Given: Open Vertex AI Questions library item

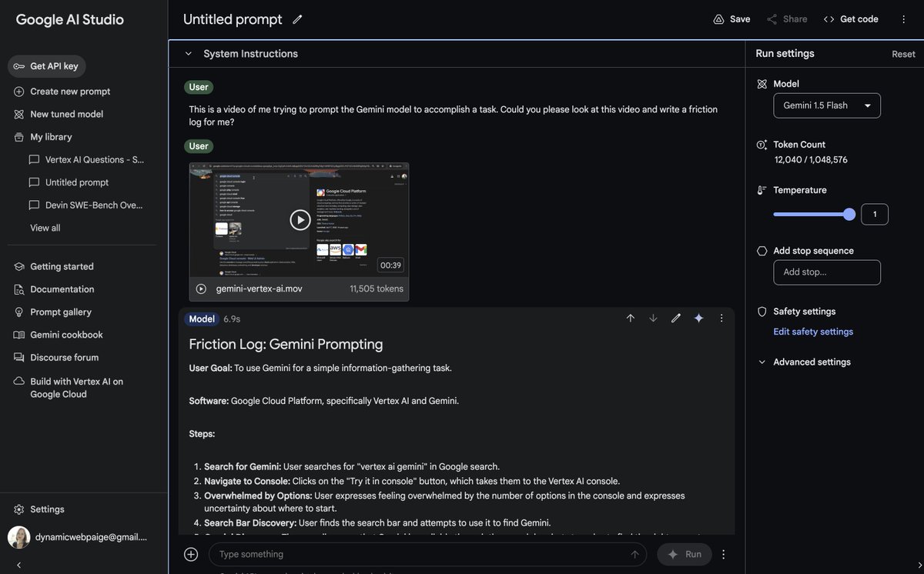Looking at the screenshot, I should 86,160.
